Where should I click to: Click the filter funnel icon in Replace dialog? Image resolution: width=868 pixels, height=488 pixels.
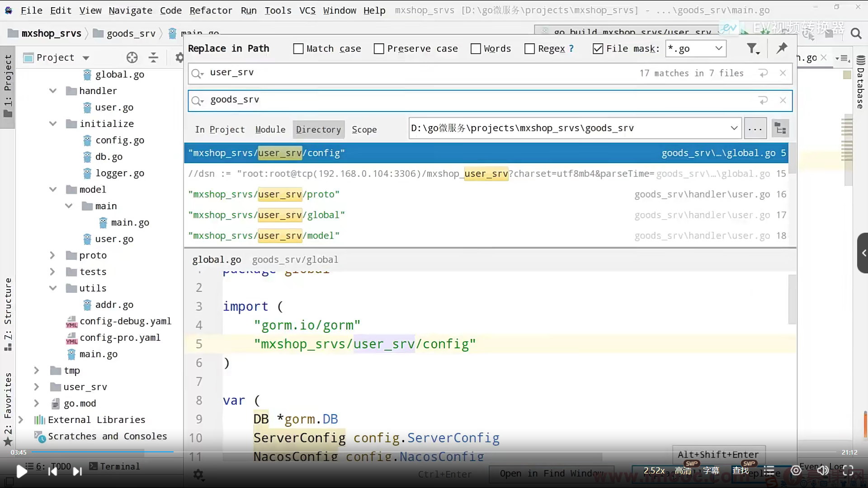[752, 48]
